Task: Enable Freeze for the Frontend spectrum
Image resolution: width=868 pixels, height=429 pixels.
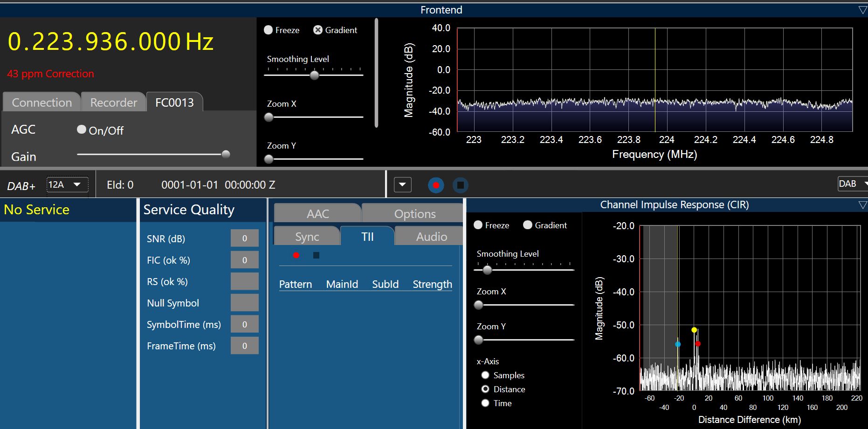Action: [269, 30]
